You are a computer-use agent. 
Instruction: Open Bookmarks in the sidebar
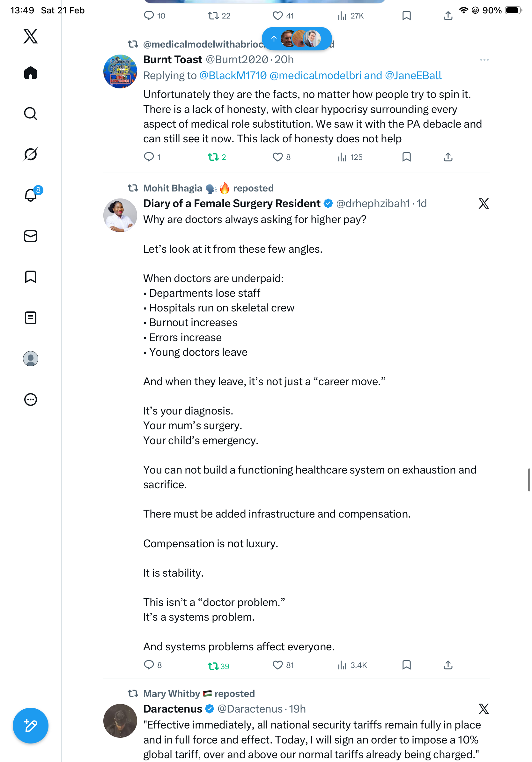coord(31,277)
